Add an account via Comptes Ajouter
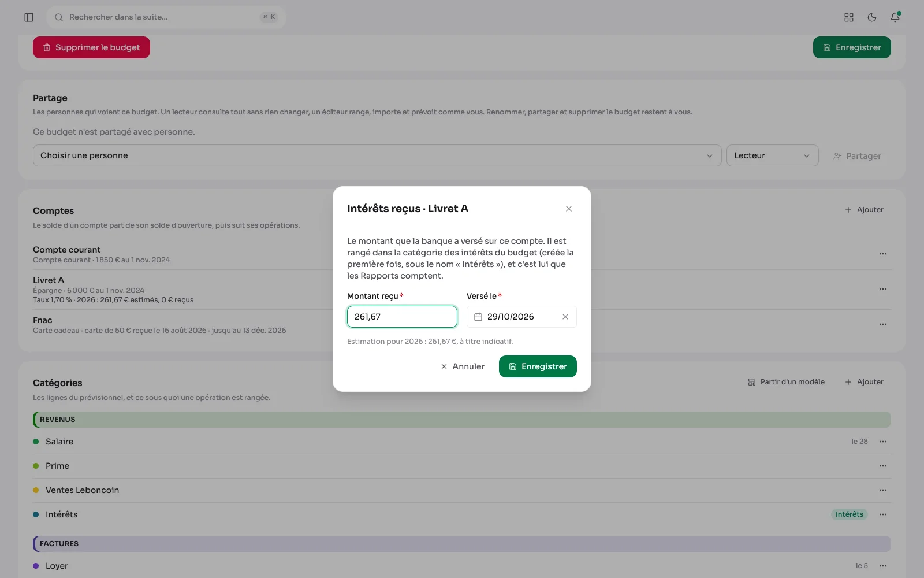The image size is (924, 578). point(864,210)
